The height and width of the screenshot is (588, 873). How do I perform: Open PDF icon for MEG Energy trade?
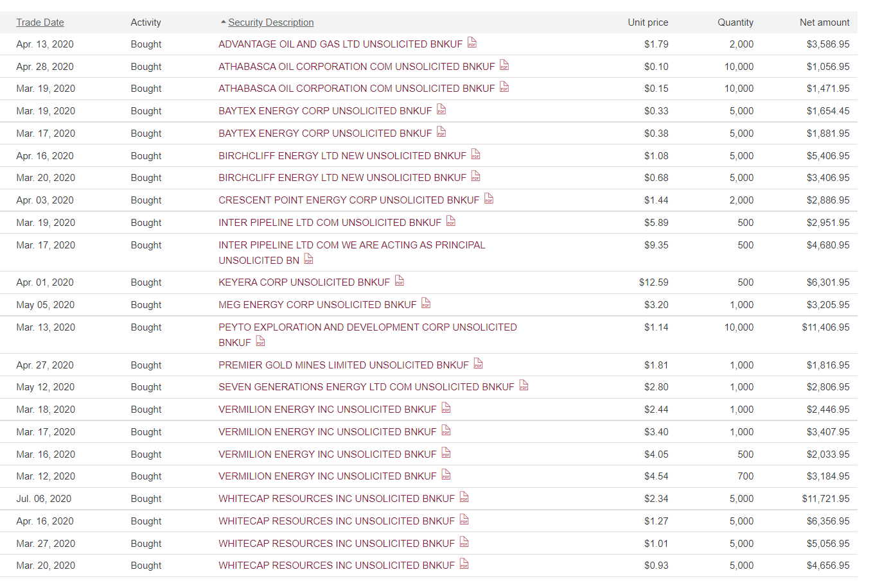click(x=426, y=304)
